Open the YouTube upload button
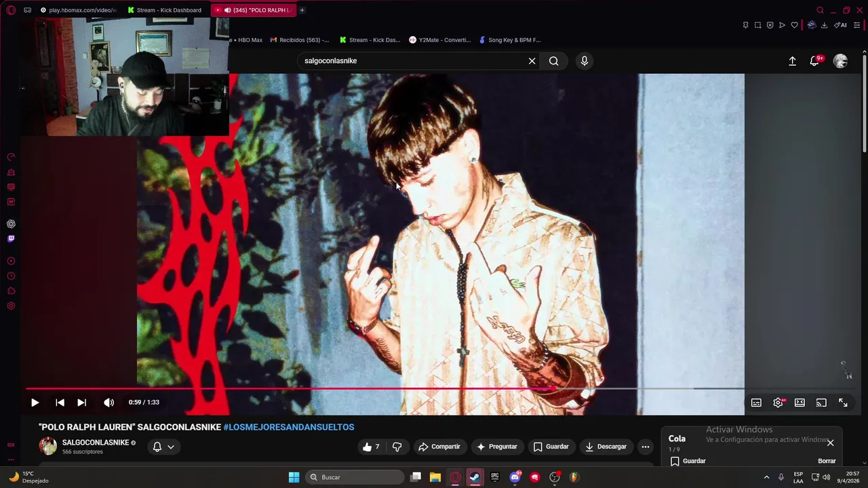 coord(792,61)
